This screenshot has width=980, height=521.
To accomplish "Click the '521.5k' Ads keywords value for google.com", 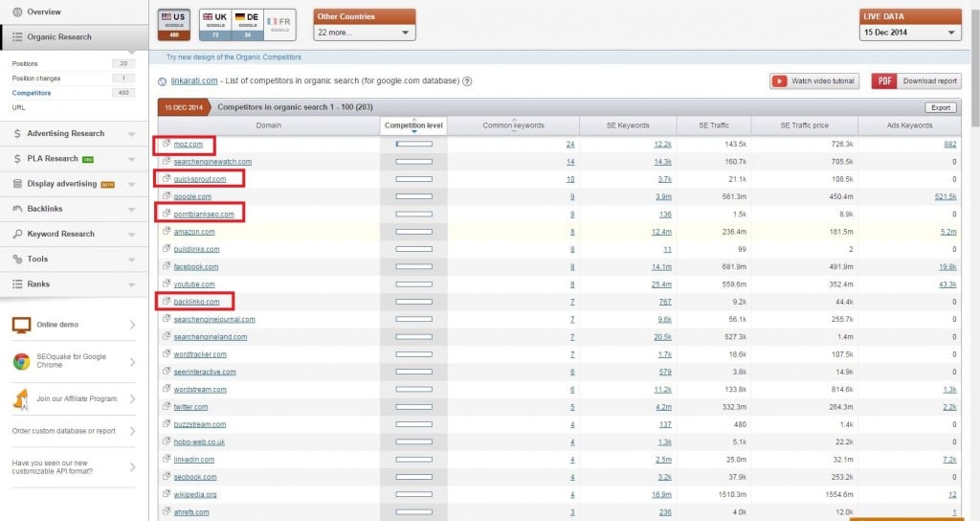I will 946,196.
